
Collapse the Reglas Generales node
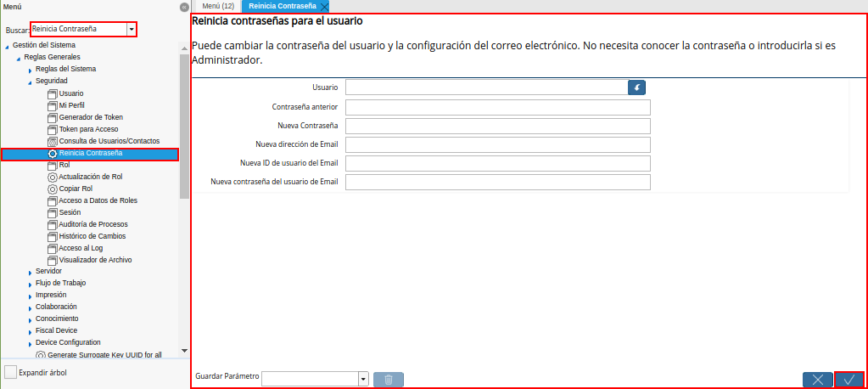pos(19,58)
